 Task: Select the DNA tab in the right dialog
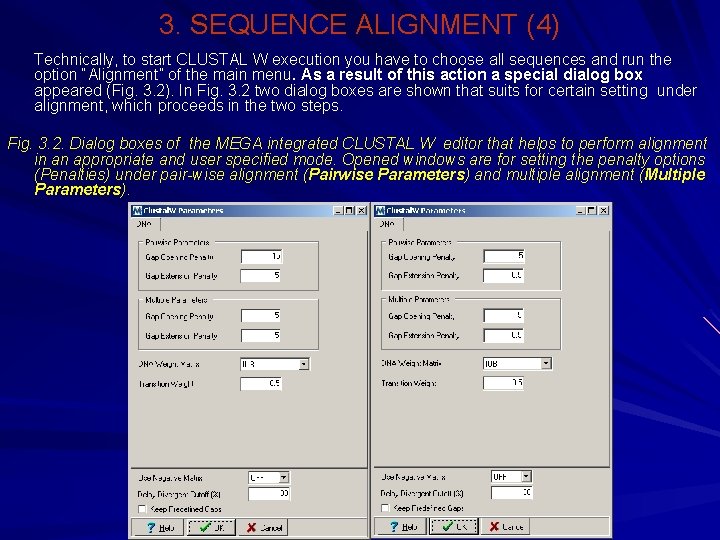(388, 224)
